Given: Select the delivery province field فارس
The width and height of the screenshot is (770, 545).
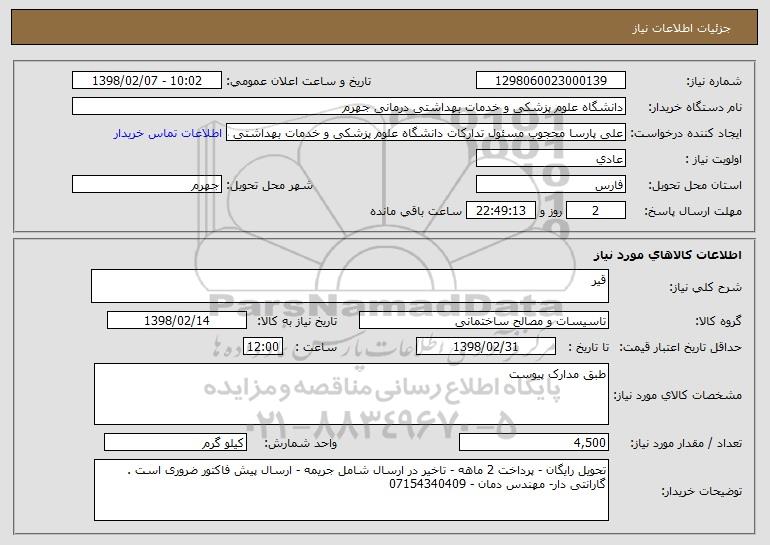Looking at the screenshot, I should 550,185.
